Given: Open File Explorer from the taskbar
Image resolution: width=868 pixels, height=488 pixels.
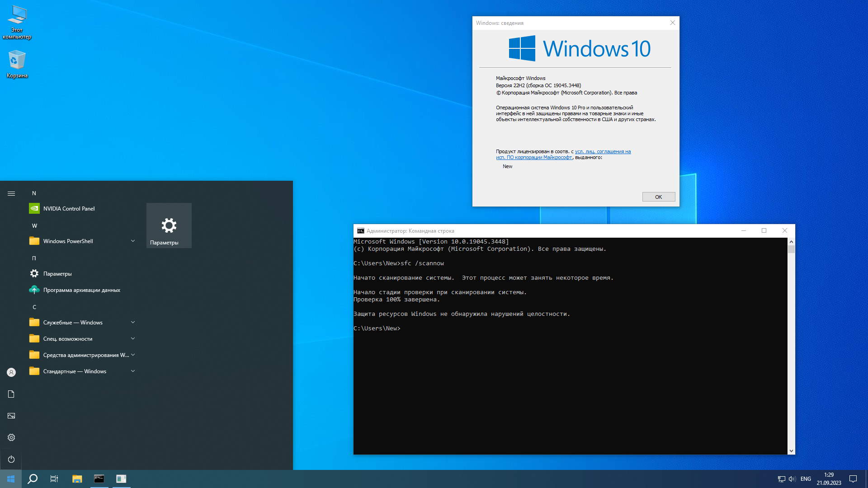Looking at the screenshot, I should [77, 479].
